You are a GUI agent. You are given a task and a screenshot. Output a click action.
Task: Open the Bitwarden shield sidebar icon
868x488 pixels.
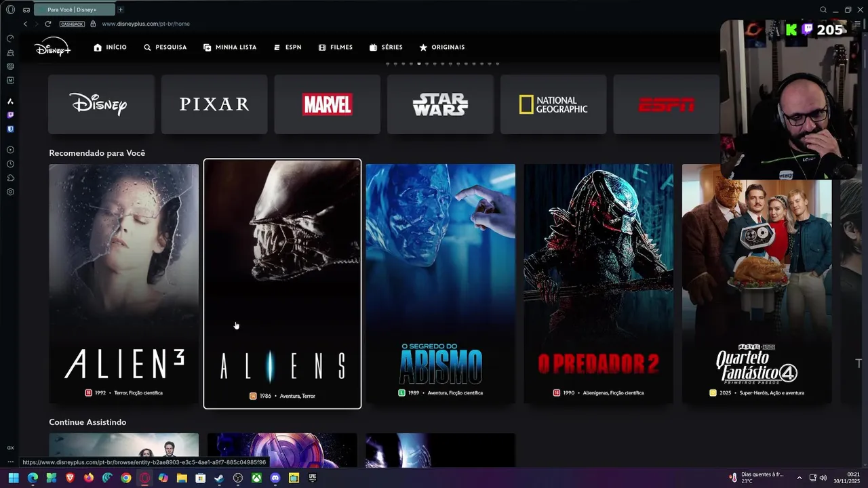[10, 129]
